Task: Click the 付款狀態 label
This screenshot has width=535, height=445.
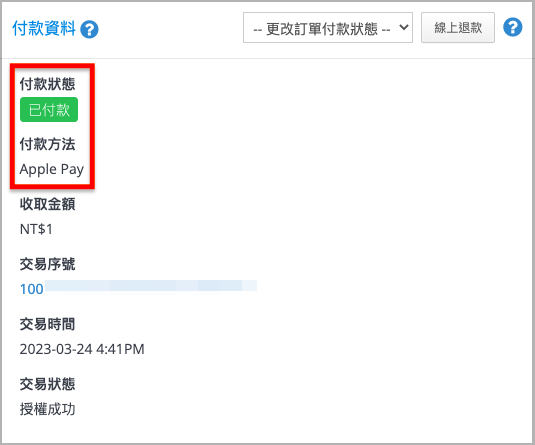Action: pyautogui.click(x=47, y=84)
